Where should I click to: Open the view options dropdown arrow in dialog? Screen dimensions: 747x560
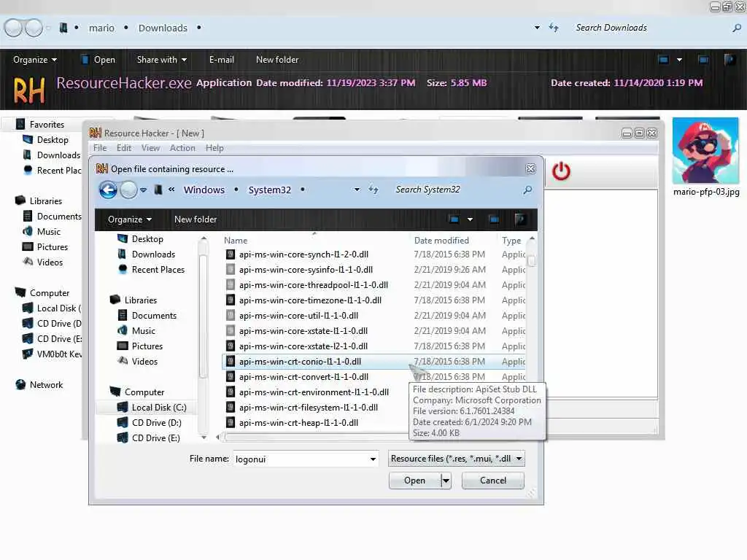tap(471, 219)
